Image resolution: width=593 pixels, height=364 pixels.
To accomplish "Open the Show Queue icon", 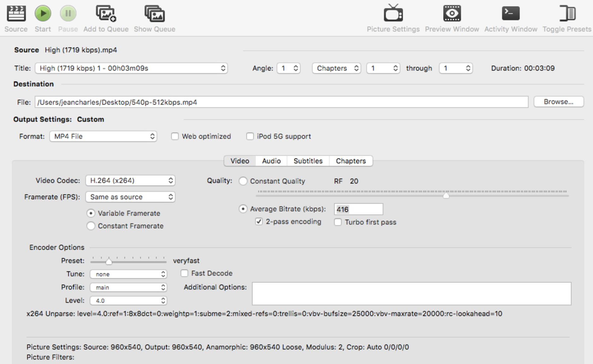I will pos(154,14).
